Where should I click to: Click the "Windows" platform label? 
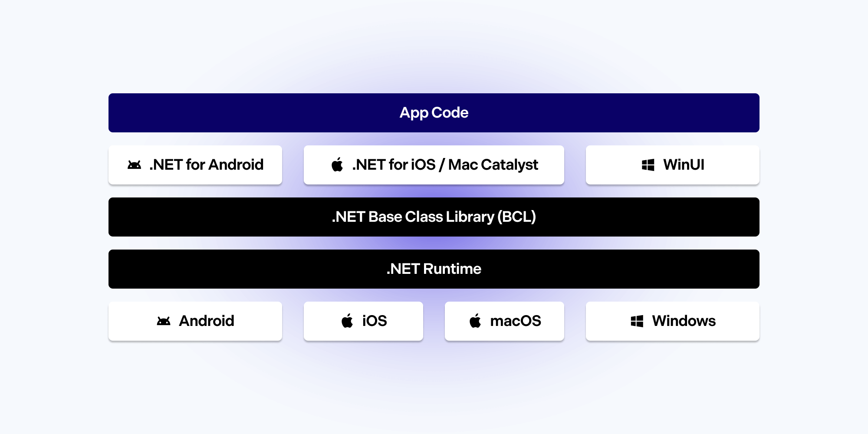(x=684, y=321)
